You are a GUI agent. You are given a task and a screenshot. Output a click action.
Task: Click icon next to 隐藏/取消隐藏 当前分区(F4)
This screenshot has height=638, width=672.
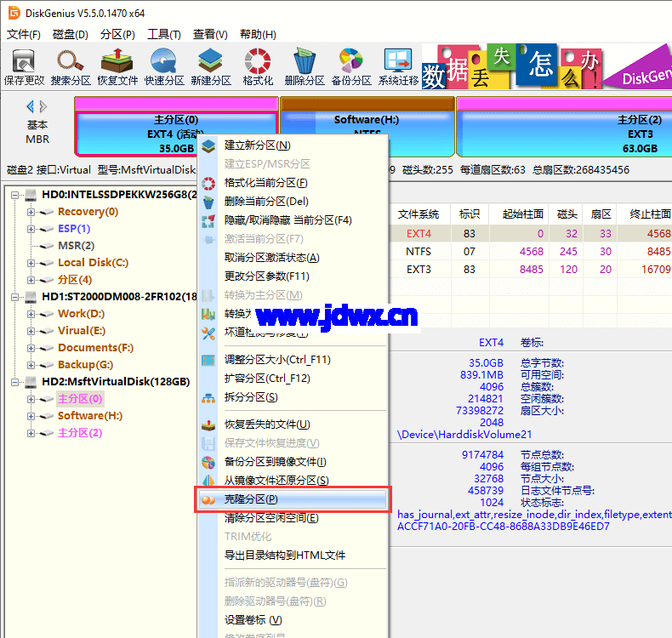[208, 220]
